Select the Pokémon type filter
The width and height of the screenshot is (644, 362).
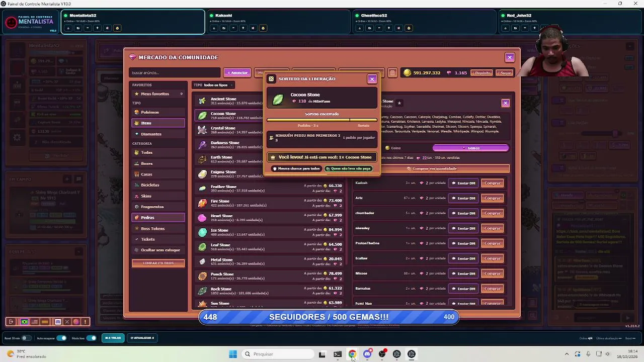point(158,112)
